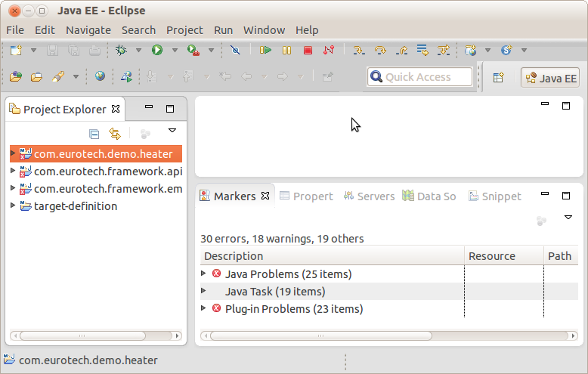Click the Debug bug icon

coord(121,50)
